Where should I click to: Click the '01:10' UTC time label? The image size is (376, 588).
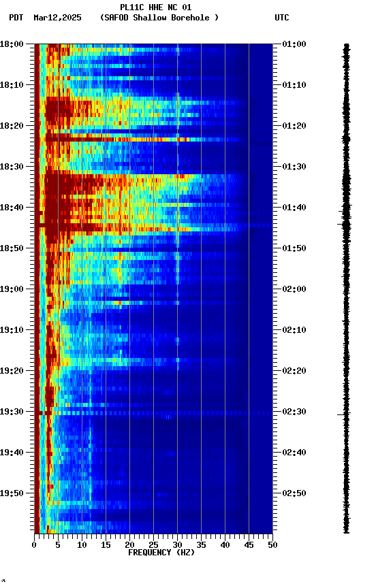coord(294,85)
